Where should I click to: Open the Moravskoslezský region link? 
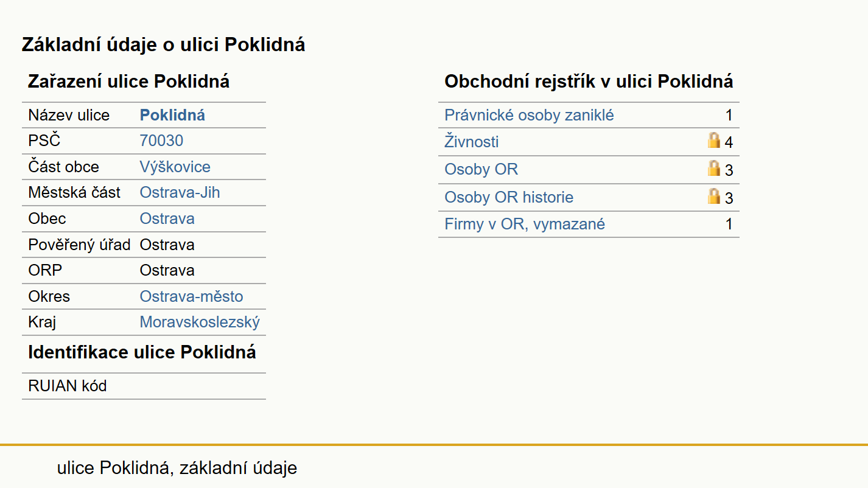[200, 322]
